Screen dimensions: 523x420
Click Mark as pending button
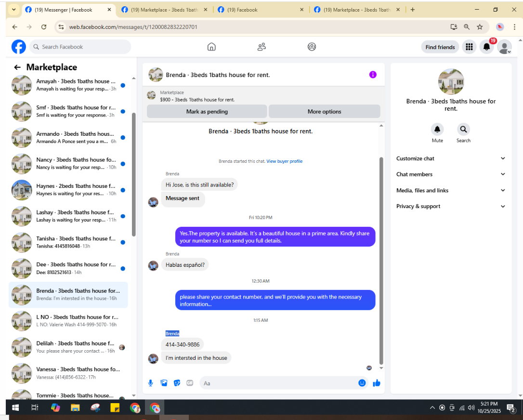(207, 111)
